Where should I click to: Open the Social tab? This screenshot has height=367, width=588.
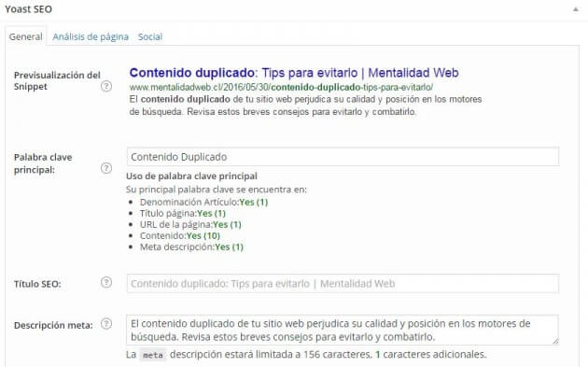[x=150, y=36]
